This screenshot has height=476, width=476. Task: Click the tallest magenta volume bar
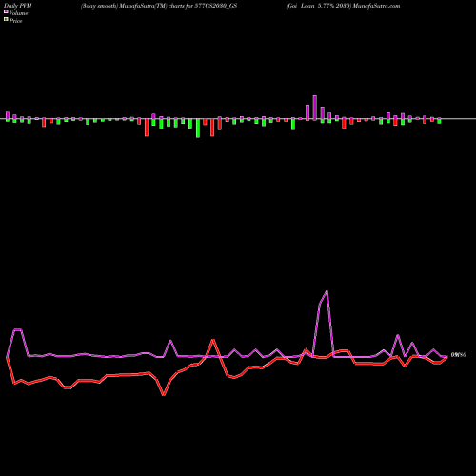(315, 108)
